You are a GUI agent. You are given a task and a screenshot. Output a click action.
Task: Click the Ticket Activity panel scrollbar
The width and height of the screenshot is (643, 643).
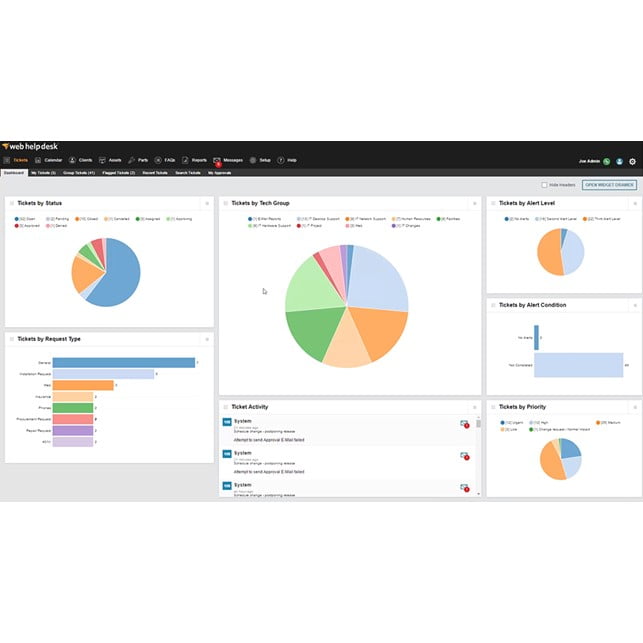click(478, 455)
